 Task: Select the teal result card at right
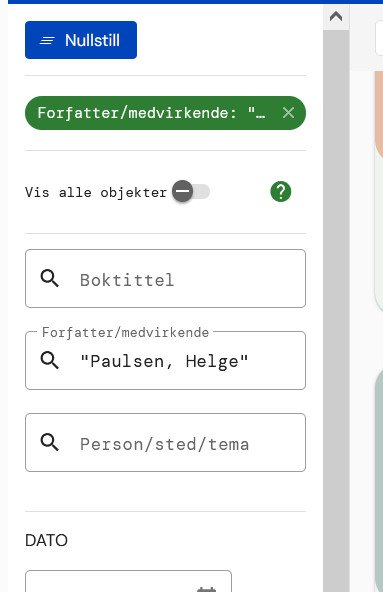click(x=379, y=481)
